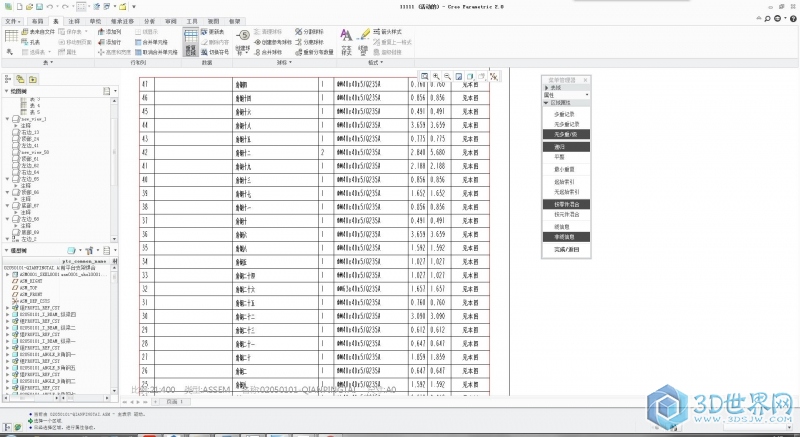Click 取消合并单元格 (unmerge cells)
The width and height of the screenshot is (800, 437).
coord(156,52)
